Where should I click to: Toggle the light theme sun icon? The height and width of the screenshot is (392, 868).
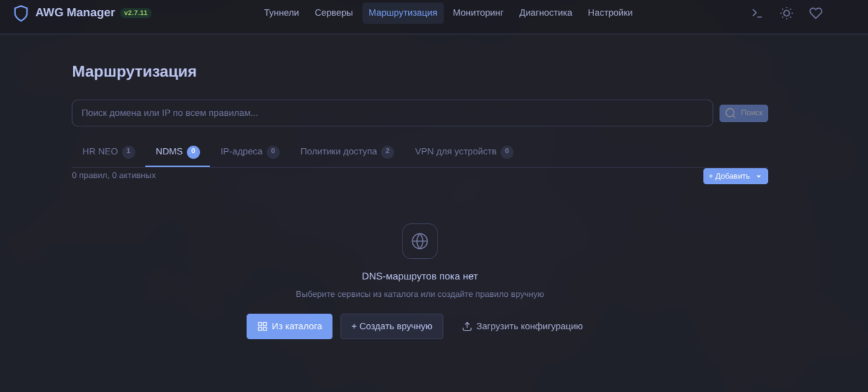(786, 12)
